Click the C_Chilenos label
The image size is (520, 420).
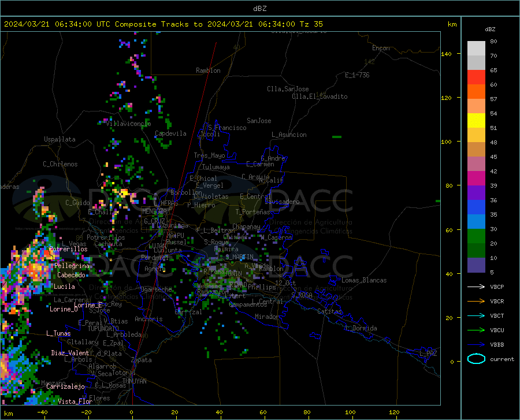60,164
